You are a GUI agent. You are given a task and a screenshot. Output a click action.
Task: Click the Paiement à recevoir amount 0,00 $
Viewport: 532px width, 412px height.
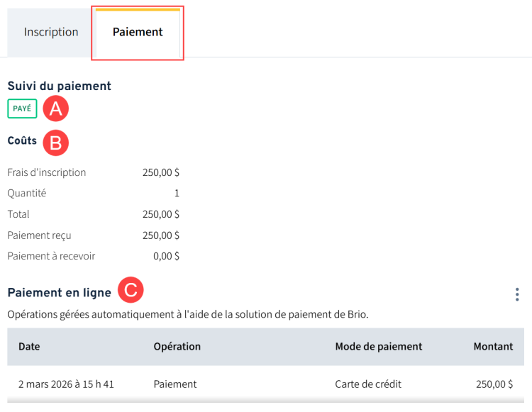pyautogui.click(x=167, y=256)
